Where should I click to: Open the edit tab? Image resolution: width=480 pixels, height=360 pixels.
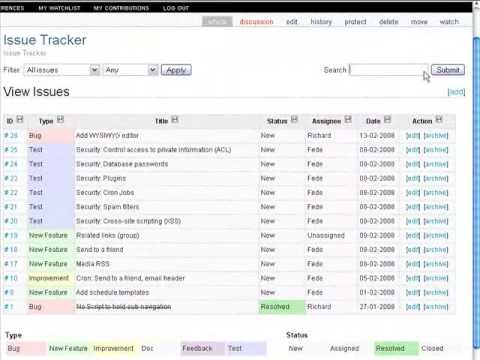tap(292, 22)
